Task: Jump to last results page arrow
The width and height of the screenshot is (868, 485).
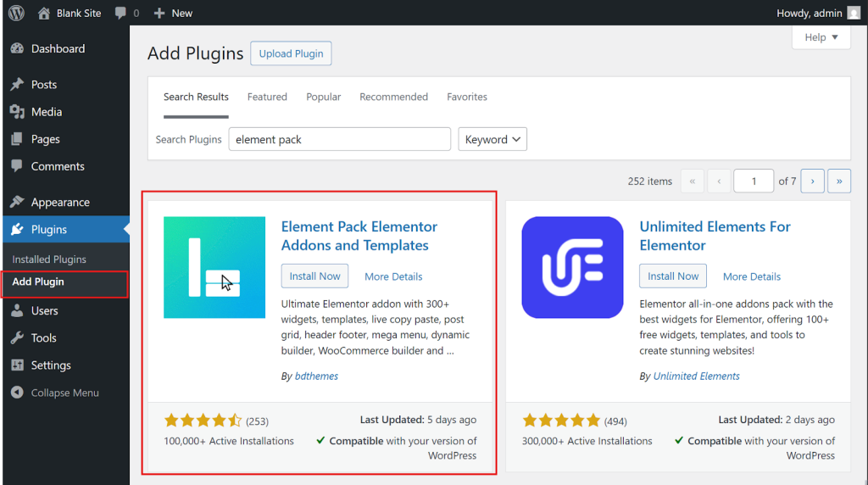Action: coord(839,181)
